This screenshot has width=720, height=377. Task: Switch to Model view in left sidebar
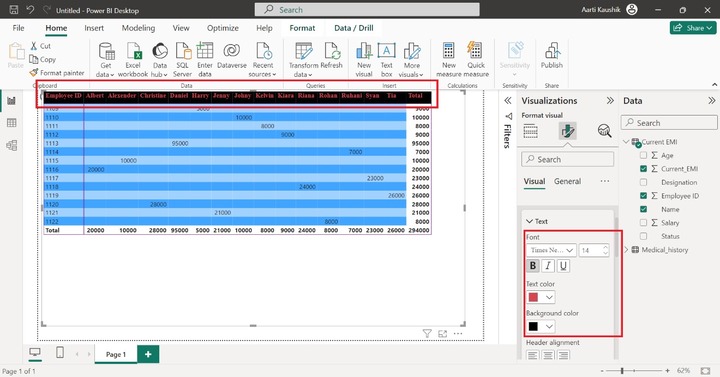click(x=11, y=146)
